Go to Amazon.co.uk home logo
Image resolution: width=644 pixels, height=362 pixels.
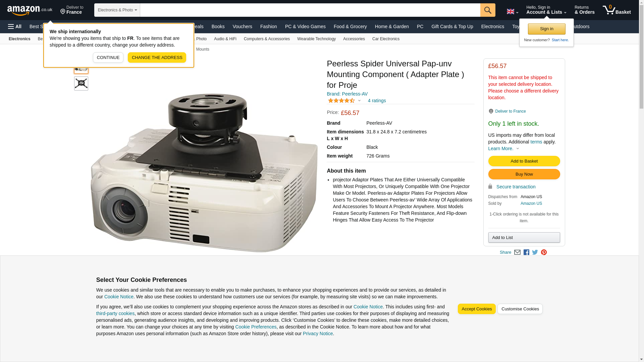[x=30, y=10]
